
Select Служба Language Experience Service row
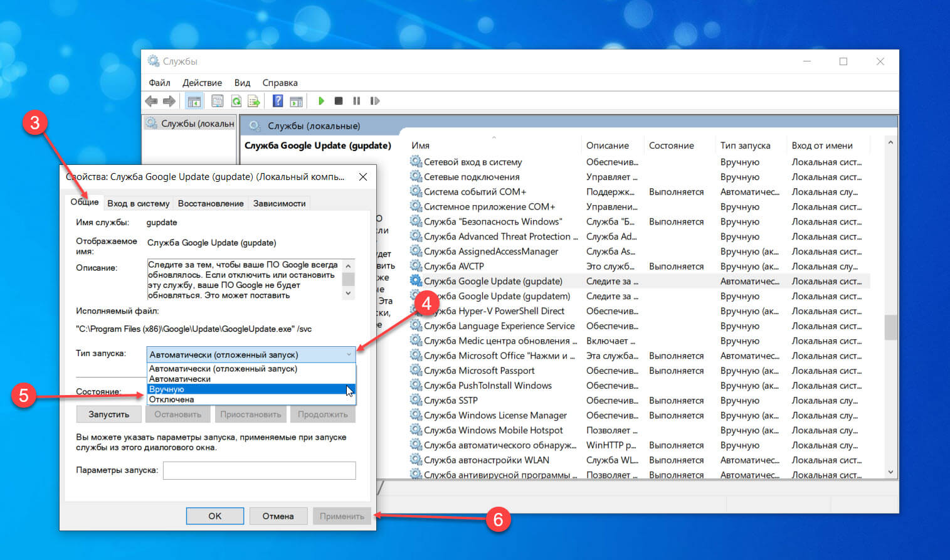pos(640,326)
